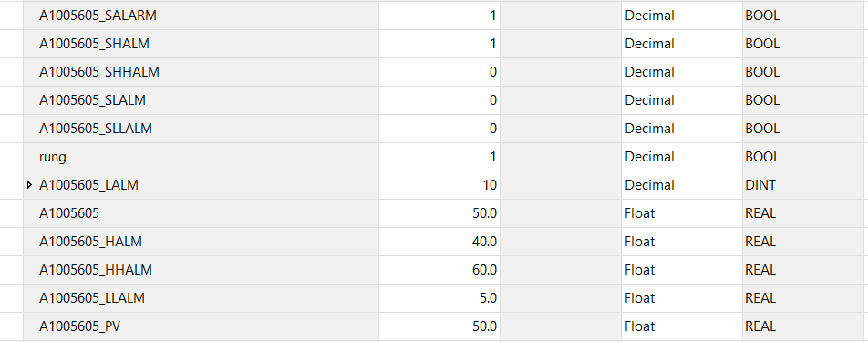Select the rung tag row
The width and height of the screenshot is (868, 342).
pos(433,157)
